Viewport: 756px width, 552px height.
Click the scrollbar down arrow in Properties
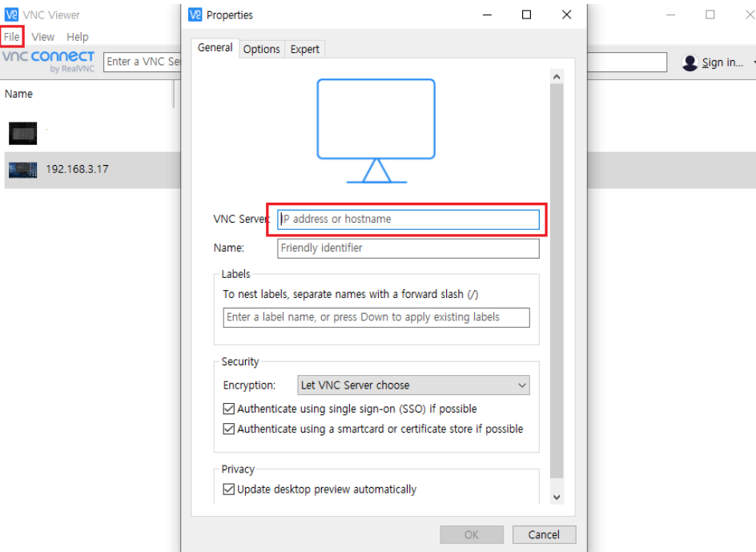point(557,497)
